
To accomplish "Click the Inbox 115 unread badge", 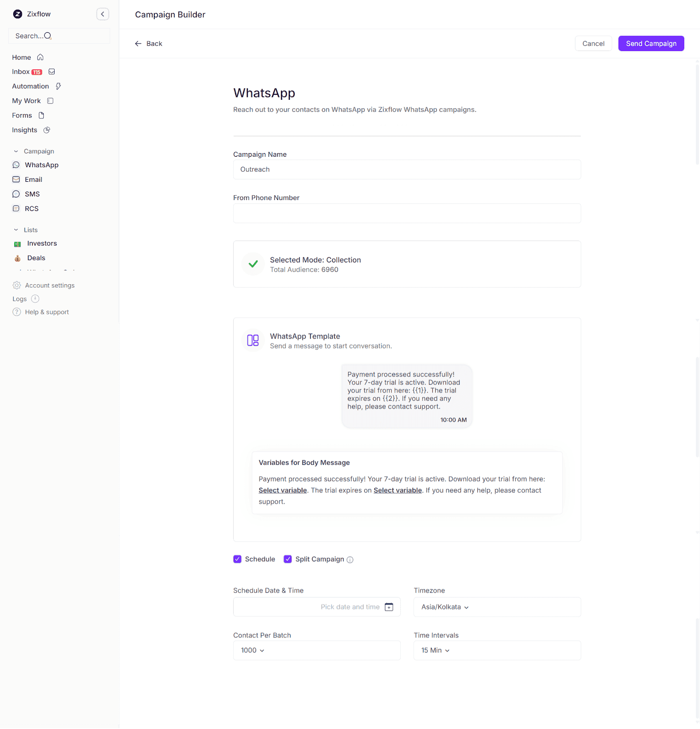I will 37,72.
